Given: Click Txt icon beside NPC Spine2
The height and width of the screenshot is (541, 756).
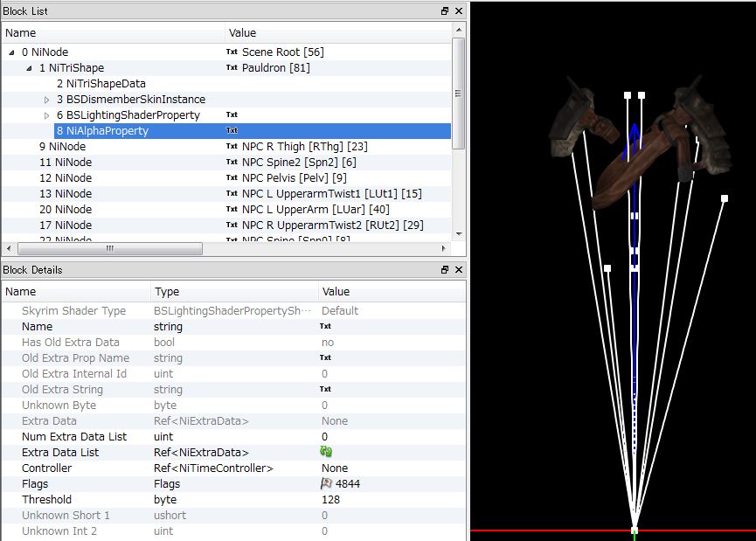Looking at the screenshot, I should point(232,162).
